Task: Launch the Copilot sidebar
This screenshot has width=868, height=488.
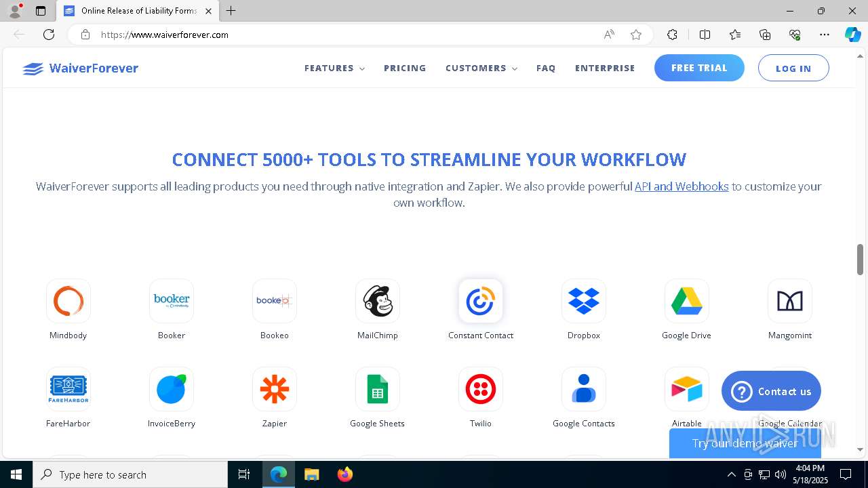Action: (852, 35)
